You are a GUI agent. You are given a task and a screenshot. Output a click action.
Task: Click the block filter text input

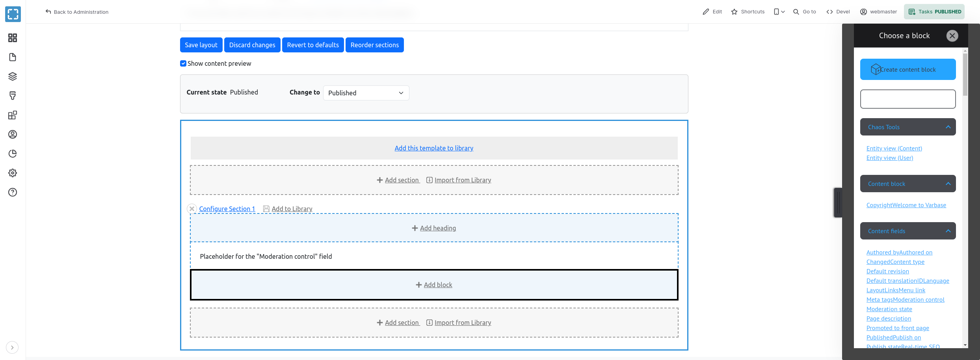click(x=908, y=99)
